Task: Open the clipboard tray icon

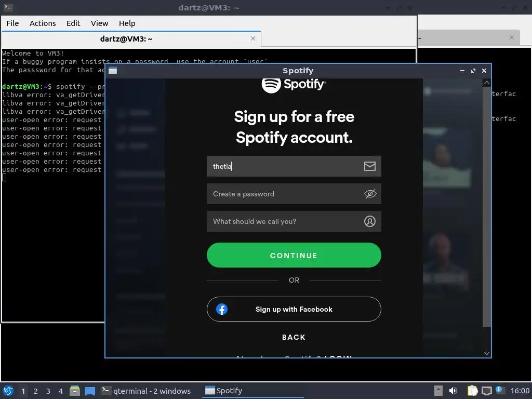Action: [x=472, y=391]
